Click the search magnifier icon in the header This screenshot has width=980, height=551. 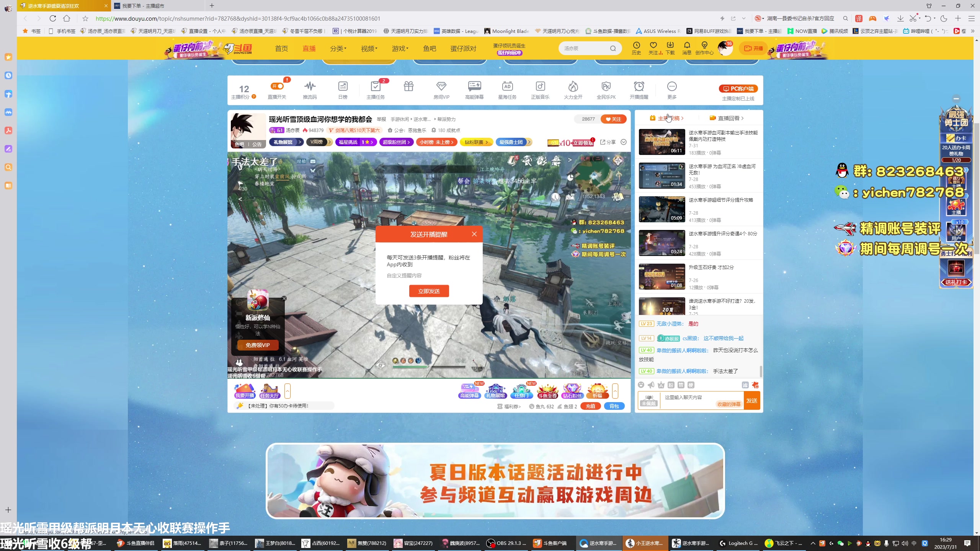coord(613,49)
